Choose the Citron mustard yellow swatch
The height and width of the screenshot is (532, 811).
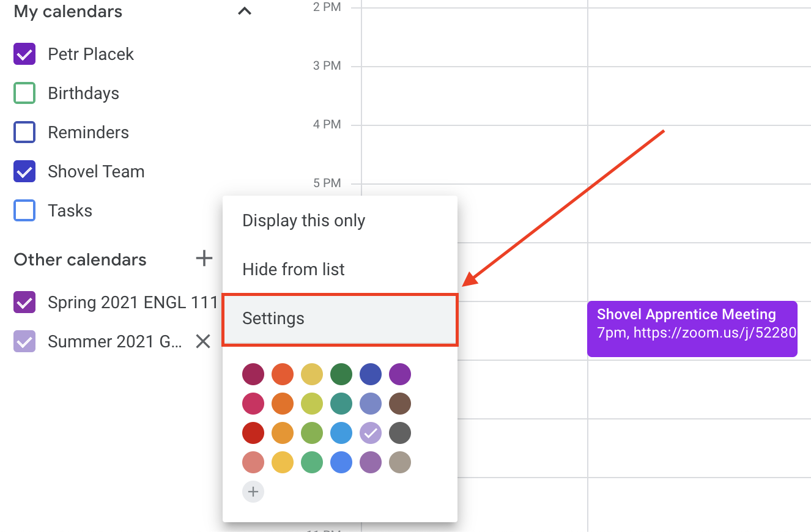[x=312, y=374]
